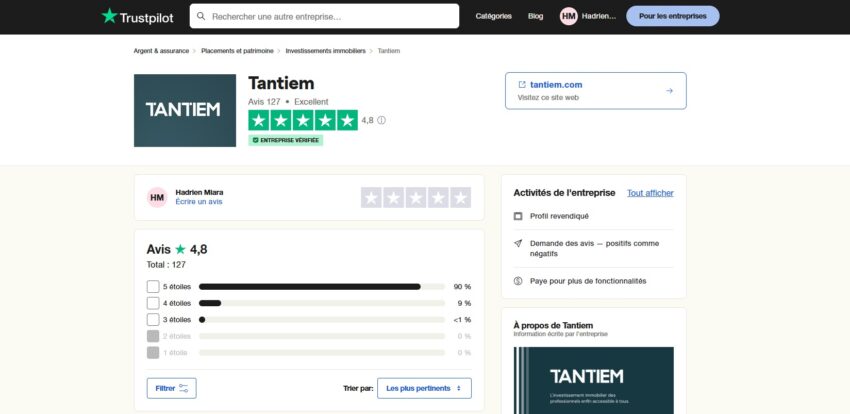Rate three stars in the review box
Image resolution: width=850 pixels, height=414 pixels.
[x=416, y=198]
